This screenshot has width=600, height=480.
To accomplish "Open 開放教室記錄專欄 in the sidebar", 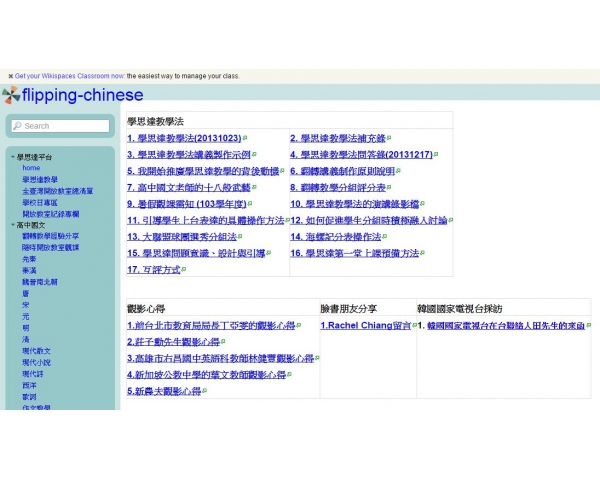I will pos(51,214).
